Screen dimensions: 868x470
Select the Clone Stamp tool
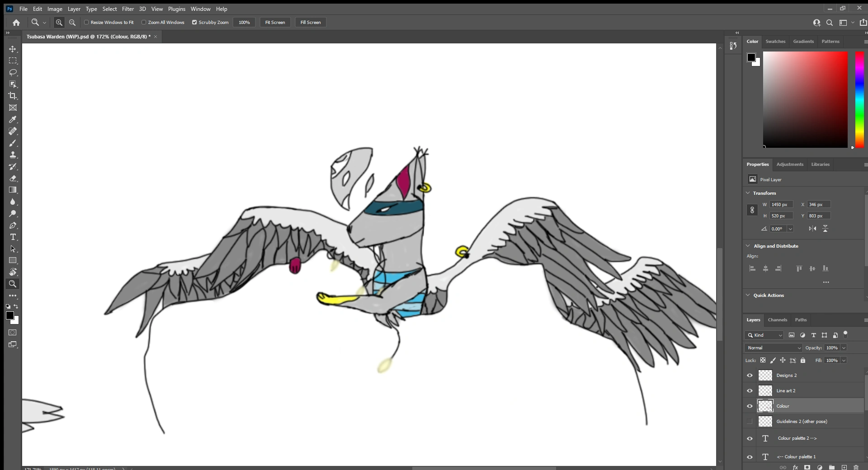click(x=13, y=155)
